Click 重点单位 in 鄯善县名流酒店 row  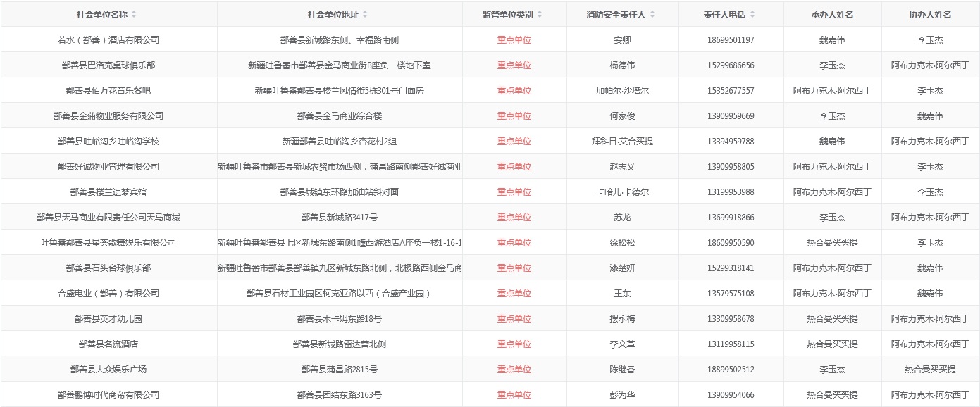[514, 344]
